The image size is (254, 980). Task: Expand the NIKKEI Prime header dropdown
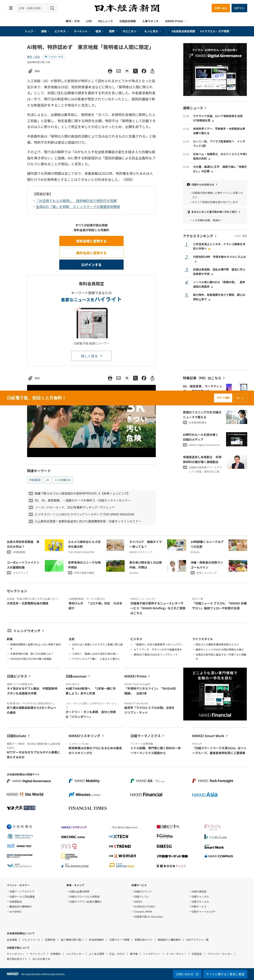point(176,21)
